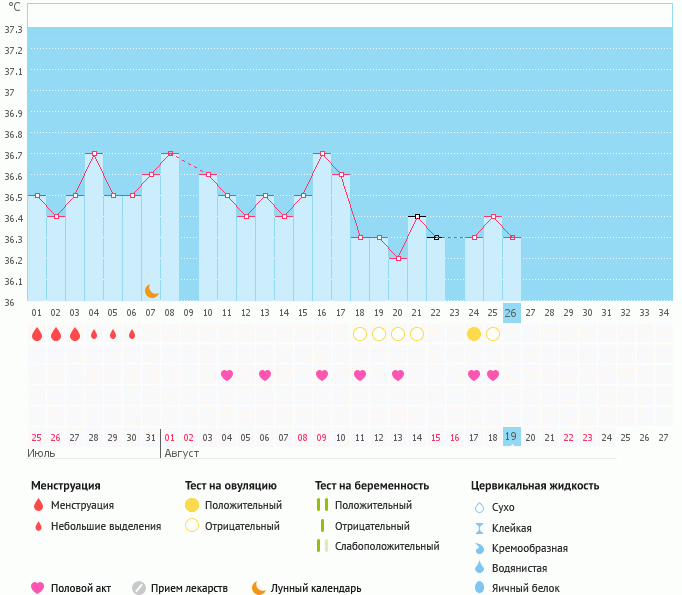Viewport: 682px width, 595px height.
Task: Click the 'Половой акт' heart legend icon
Action: 38,588
